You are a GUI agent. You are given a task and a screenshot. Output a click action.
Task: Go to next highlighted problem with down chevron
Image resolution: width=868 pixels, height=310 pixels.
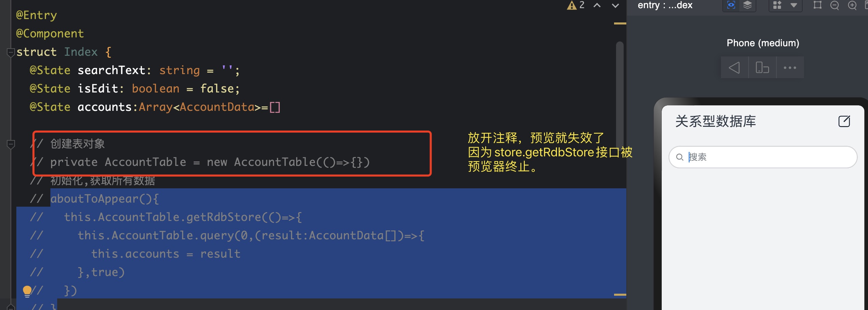(615, 5)
